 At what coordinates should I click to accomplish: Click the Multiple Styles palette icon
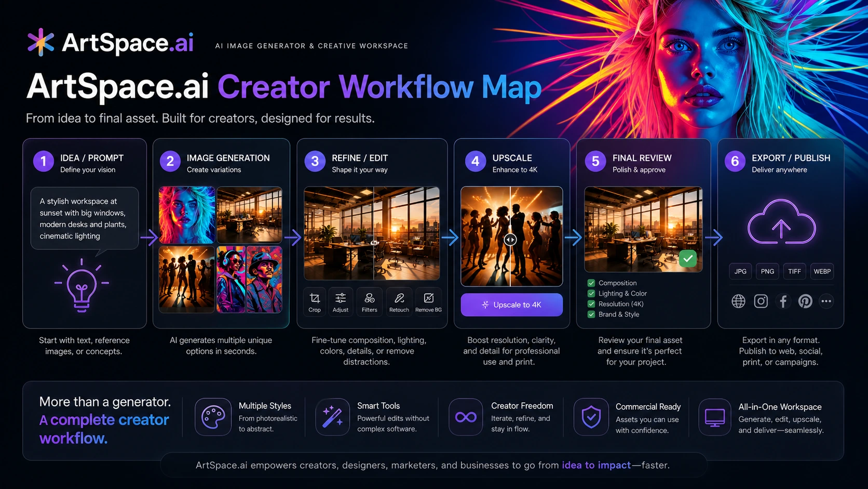213,417
